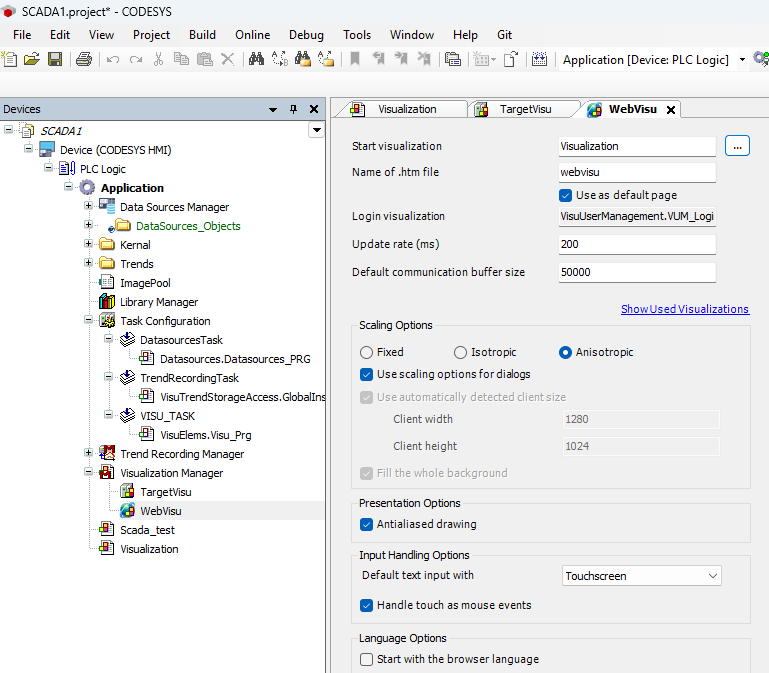This screenshot has height=673, width=769.
Task: Click the Print toolbar icon
Action: coord(84,59)
